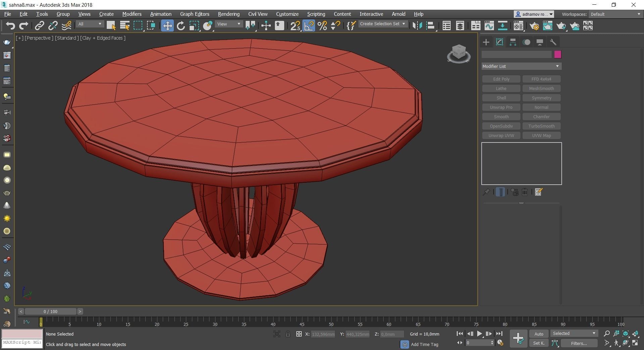Image resolution: width=644 pixels, height=350 pixels.
Task: Click Remove modifier trash icon
Action: [x=525, y=192]
